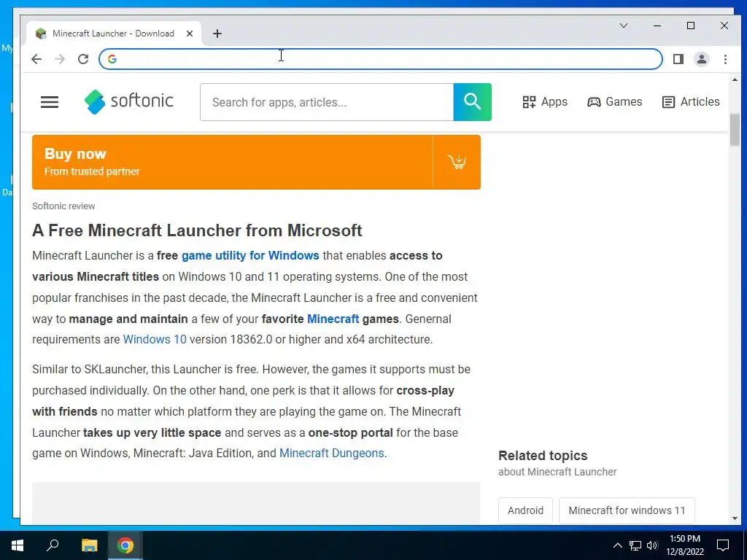
Task: Open the notification center icon
Action: coord(723,545)
